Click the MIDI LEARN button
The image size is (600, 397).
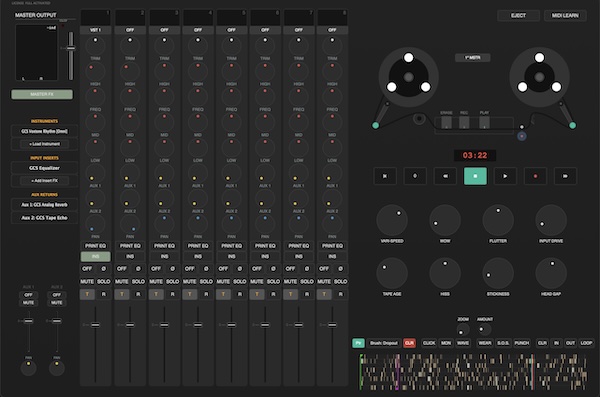[x=565, y=16]
